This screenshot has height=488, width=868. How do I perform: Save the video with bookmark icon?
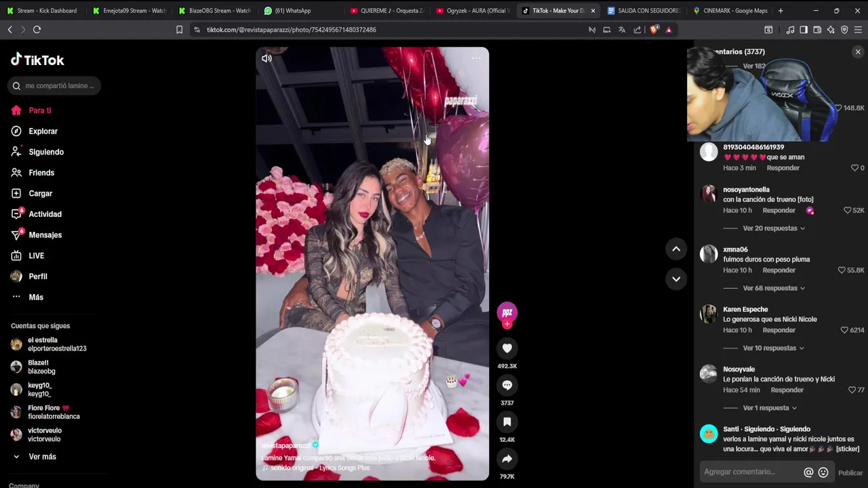coord(507,422)
